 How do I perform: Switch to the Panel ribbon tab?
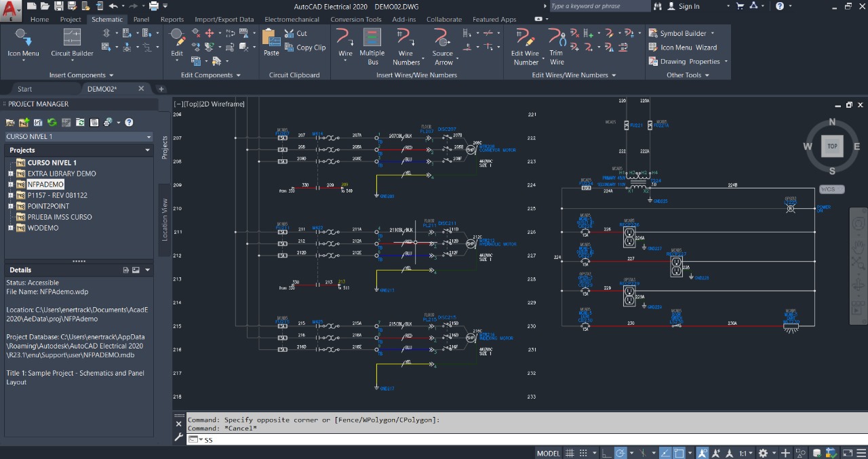[141, 20]
